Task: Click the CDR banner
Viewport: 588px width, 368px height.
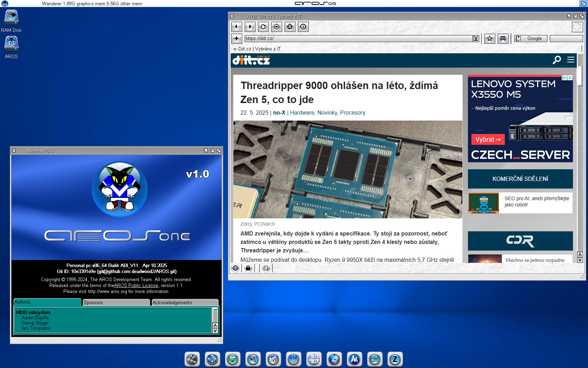Action: [x=520, y=241]
